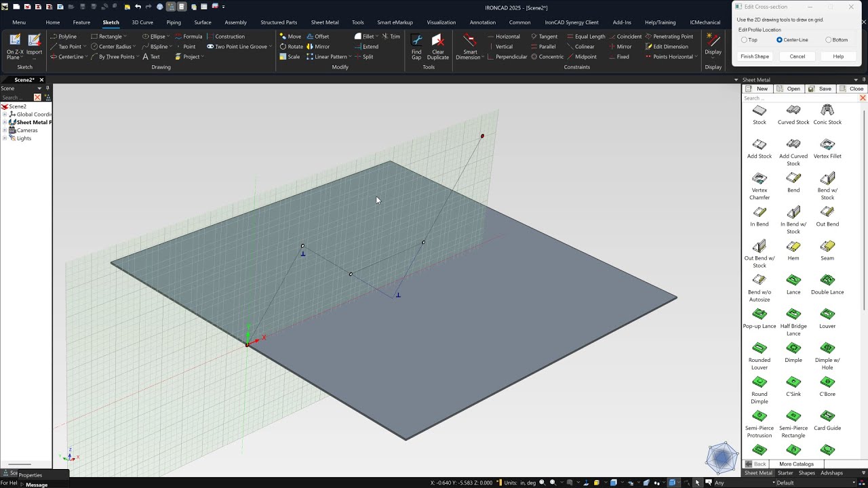This screenshot has width=868, height=488.
Task: Click New in the catalog toolbar
Action: click(757, 89)
